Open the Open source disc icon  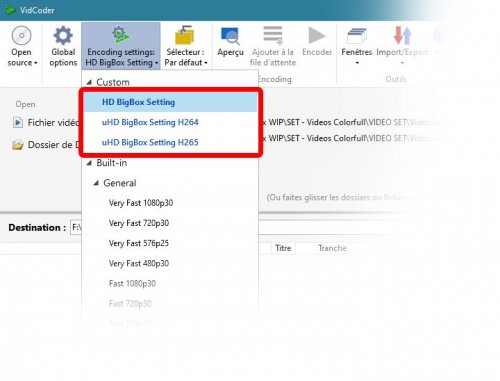tap(21, 35)
